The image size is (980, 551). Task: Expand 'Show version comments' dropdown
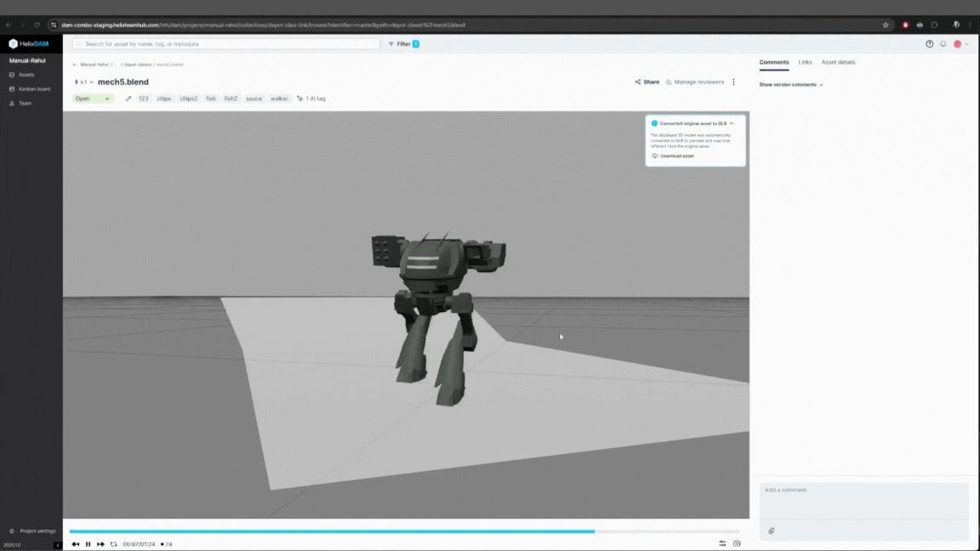click(791, 85)
